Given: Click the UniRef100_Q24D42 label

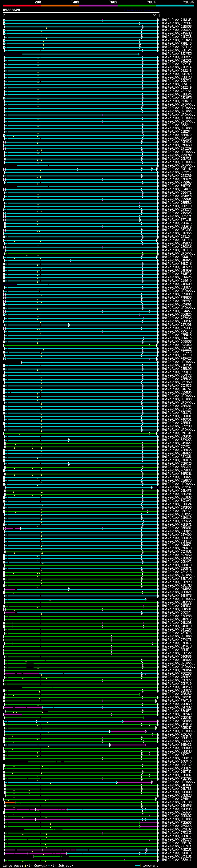Looking at the screenshot, I should point(177,799).
